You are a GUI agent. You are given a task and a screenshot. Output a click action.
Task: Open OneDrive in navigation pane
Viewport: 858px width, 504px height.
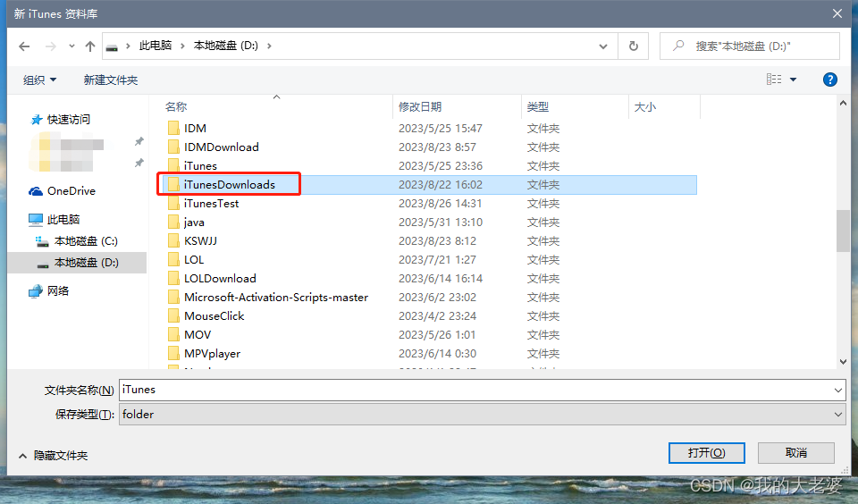(71, 191)
